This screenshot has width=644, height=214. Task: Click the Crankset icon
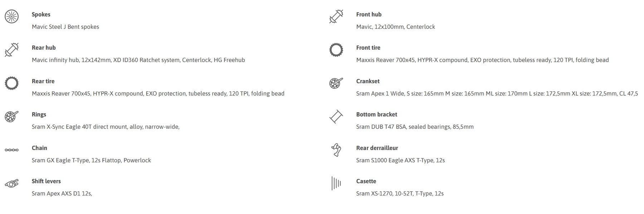click(x=336, y=83)
